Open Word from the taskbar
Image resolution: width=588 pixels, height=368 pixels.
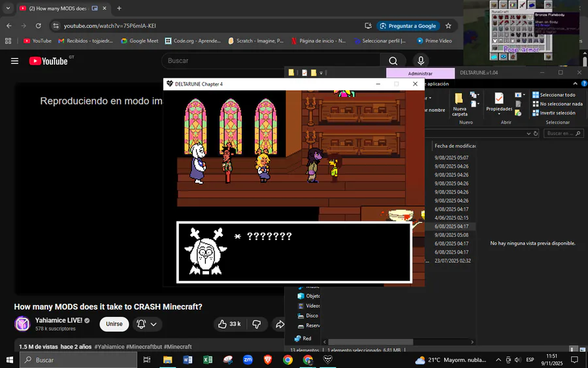188,360
